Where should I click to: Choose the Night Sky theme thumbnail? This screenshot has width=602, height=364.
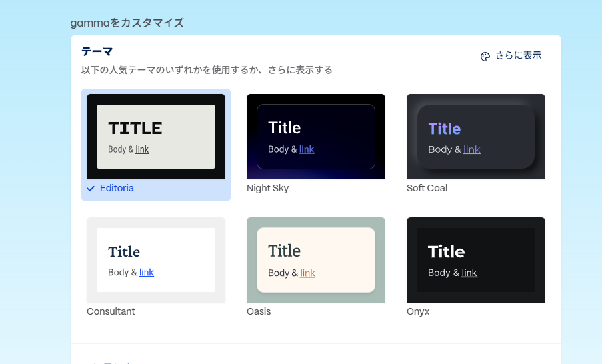(316, 137)
